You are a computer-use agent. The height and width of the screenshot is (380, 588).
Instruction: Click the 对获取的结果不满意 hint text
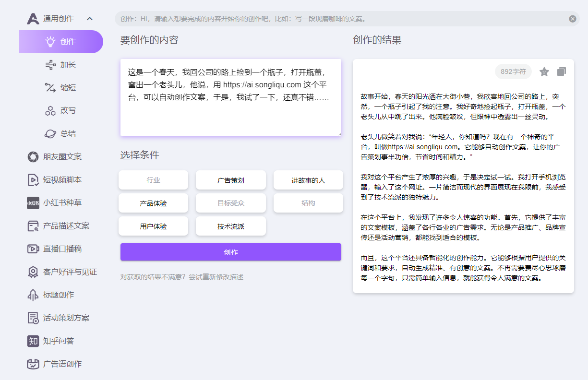(182, 277)
